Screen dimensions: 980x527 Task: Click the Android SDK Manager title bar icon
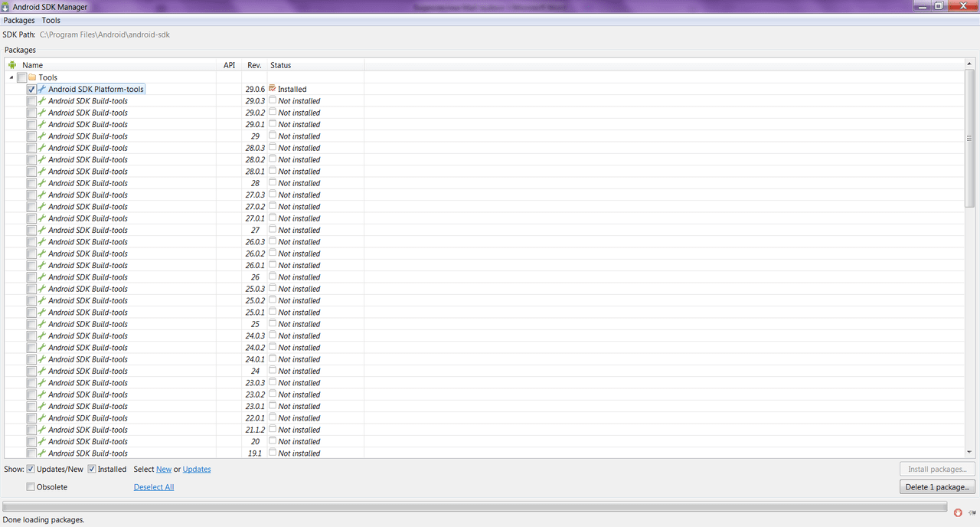click(6, 7)
